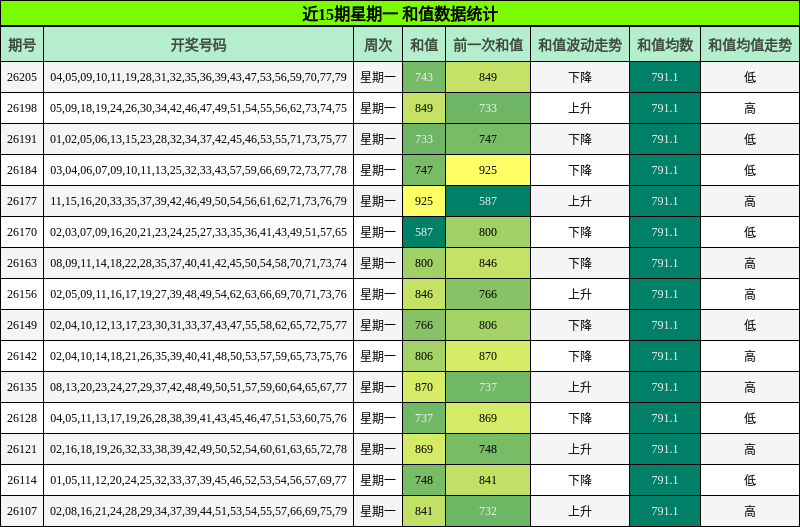Click issue number 26114

22,480
